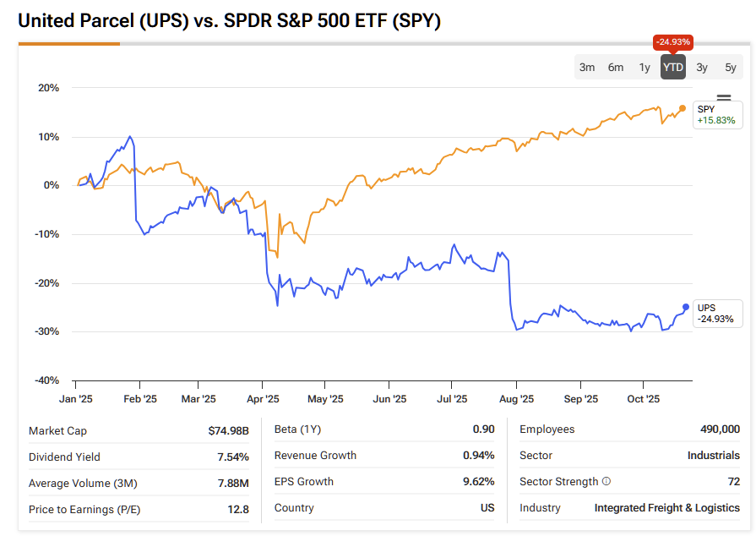Viewport: 756px width, 536px height.
Task: Click the blue UPS line endpoint dot
Action: [x=686, y=307]
